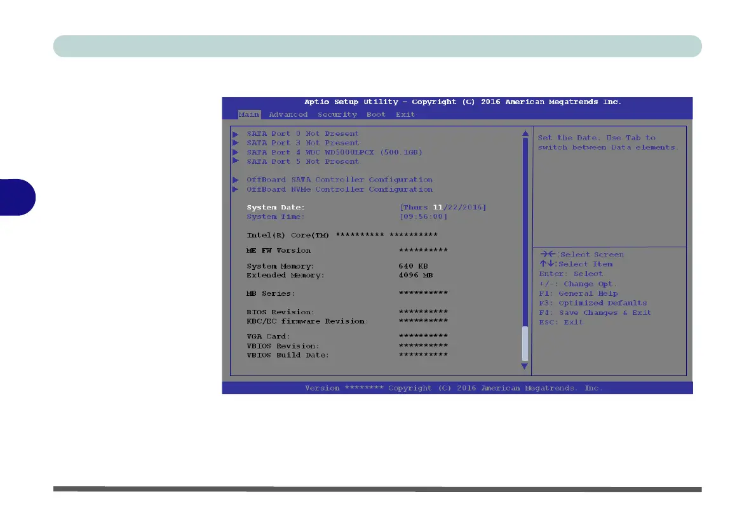Expand the SATA Port 3 arrow
This screenshot has width=756, height=532.
(235, 143)
